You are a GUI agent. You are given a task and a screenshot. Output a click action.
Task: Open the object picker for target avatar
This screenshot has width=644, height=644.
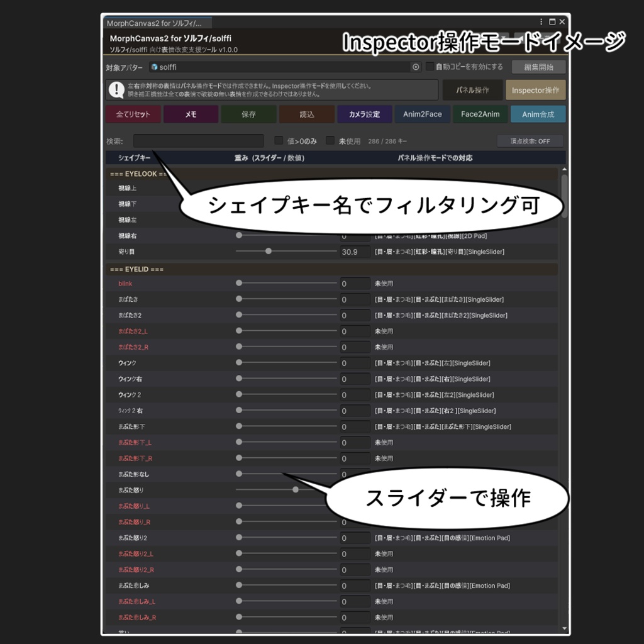click(x=416, y=67)
